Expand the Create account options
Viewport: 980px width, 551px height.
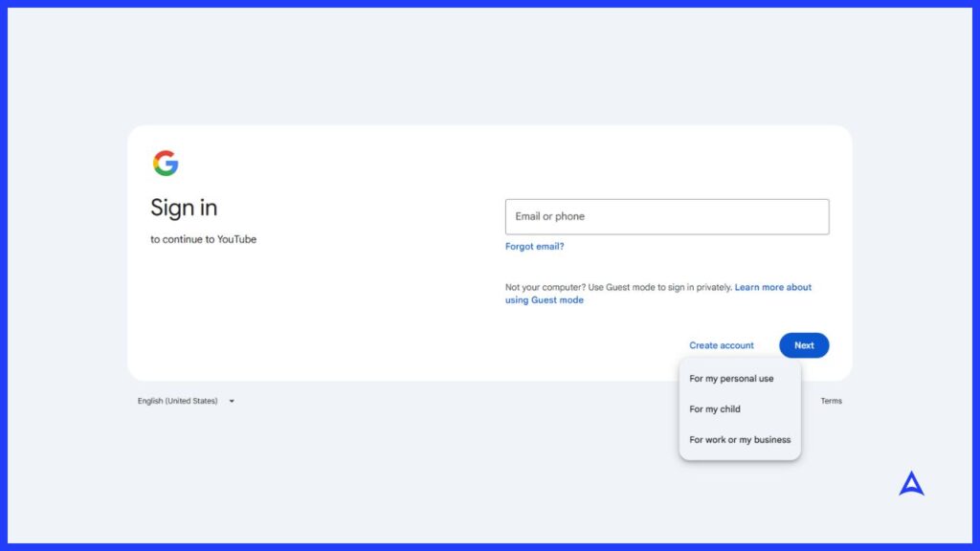pyautogui.click(x=721, y=345)
